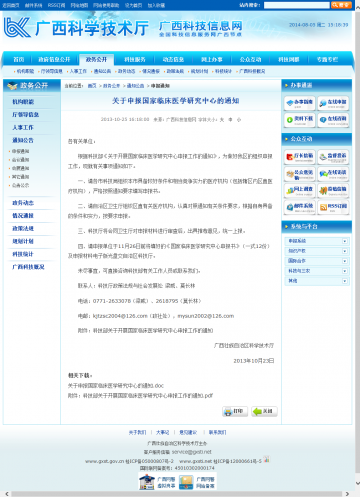Click the small ICP certificate icon in footer
Image resolution: width=360 pixels, height=497 pixels.
tap(266, 459)
